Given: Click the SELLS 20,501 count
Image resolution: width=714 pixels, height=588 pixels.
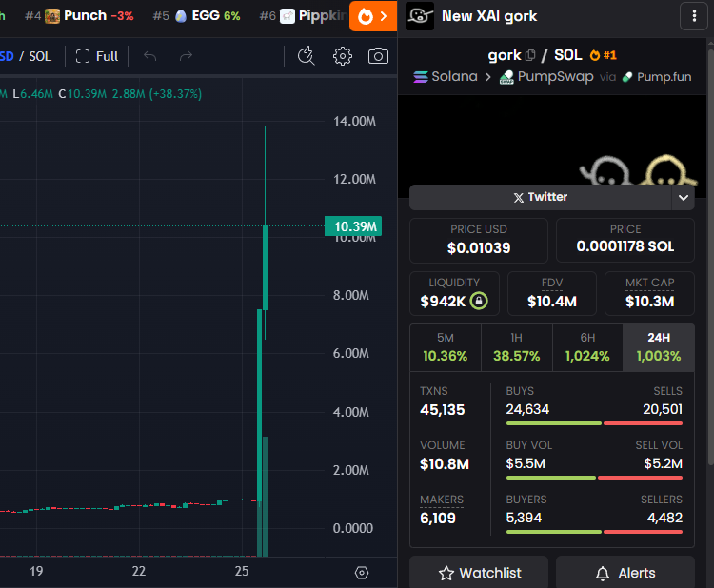Looking at the screenshot, I should click(x=663, y=409).
